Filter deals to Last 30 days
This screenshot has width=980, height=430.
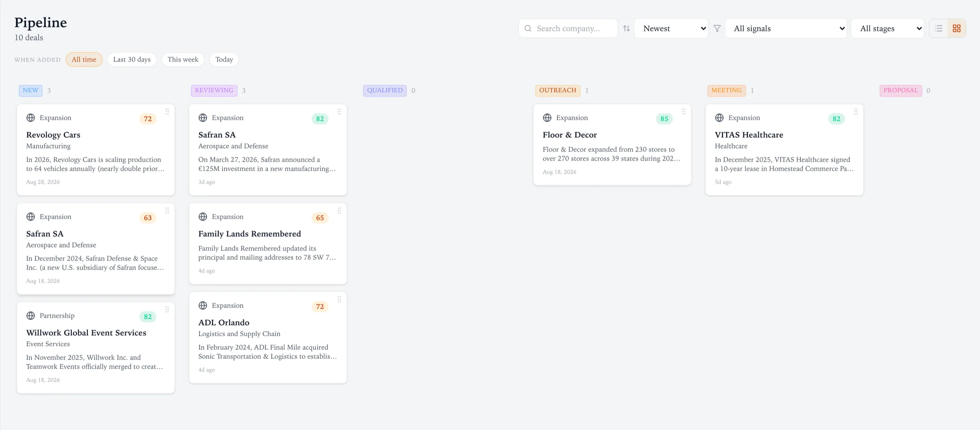pyautogui.click(x=132, y=60)
